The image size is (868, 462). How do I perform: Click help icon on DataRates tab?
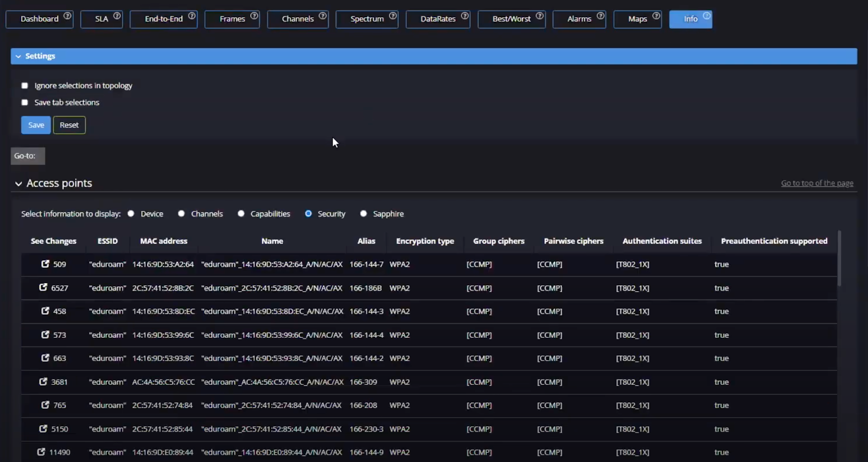coord(465,16)
